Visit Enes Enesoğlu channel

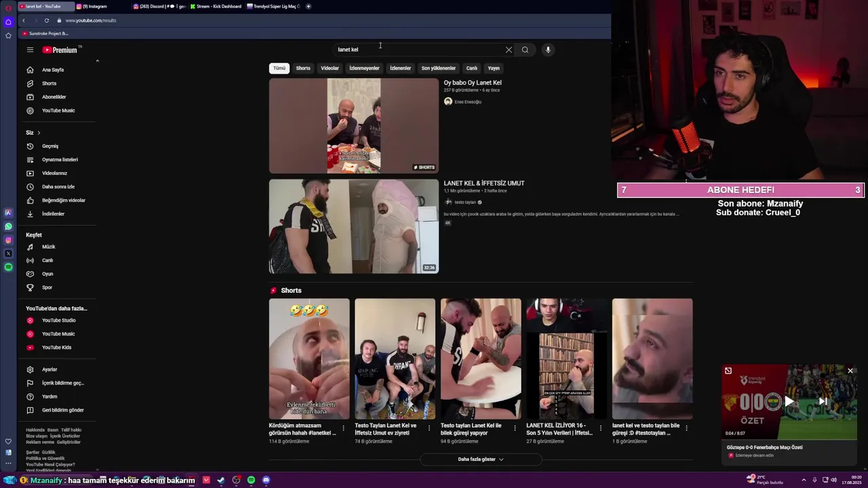click(x=468, y=102)
